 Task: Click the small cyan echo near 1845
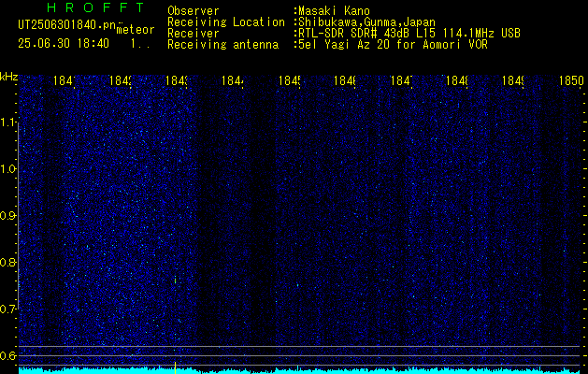pyautogui.click(x=298, y=285)
